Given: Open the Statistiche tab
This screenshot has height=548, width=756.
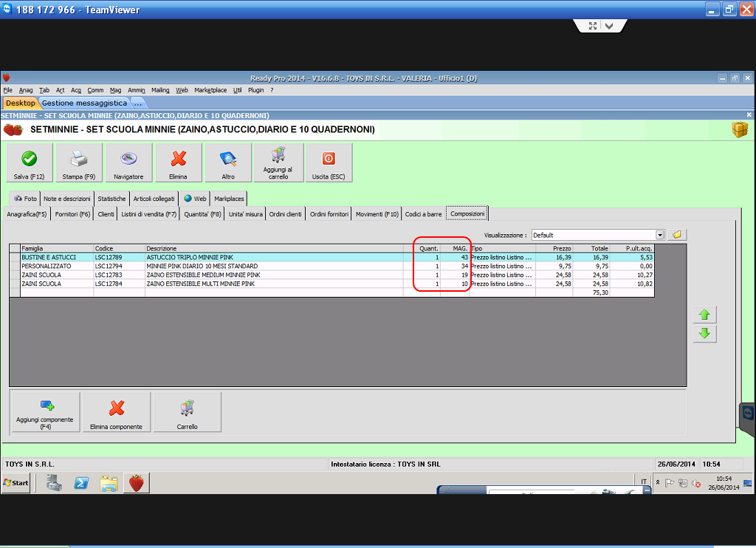Looking at the screenshot, I should 111,199.
